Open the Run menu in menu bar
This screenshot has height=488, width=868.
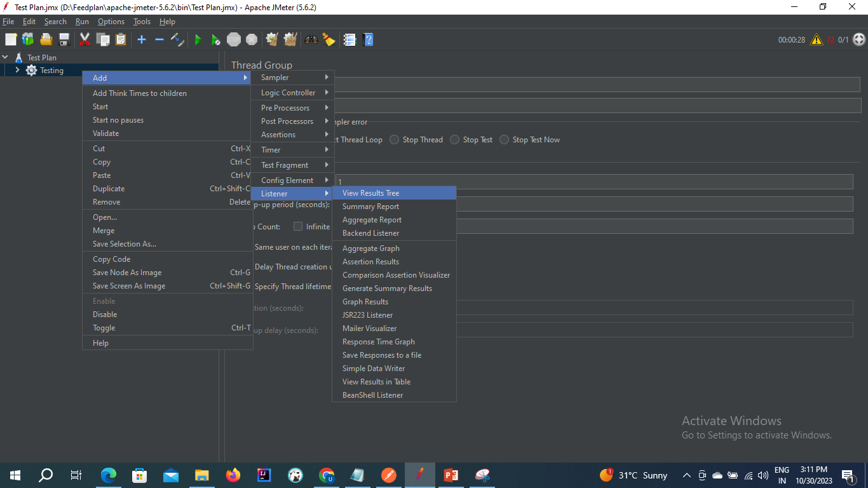click(82, 22)
